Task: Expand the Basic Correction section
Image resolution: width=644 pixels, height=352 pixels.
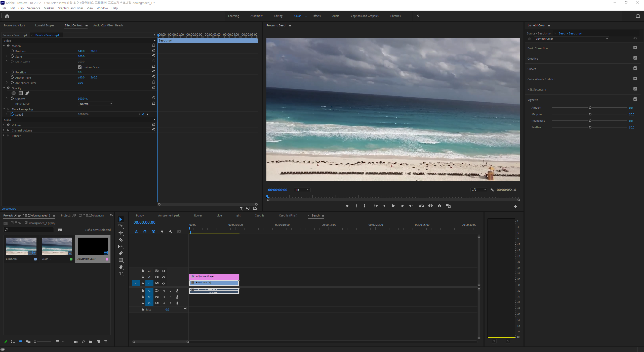Action: 537,48
